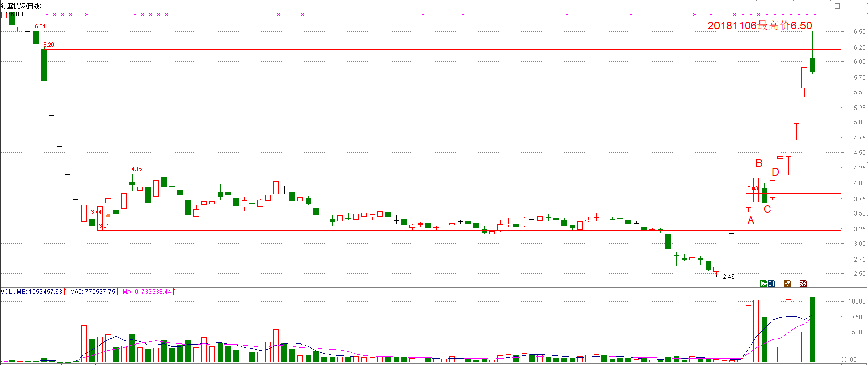
Task: Click the 4.15 high price label
Action: 137,169
